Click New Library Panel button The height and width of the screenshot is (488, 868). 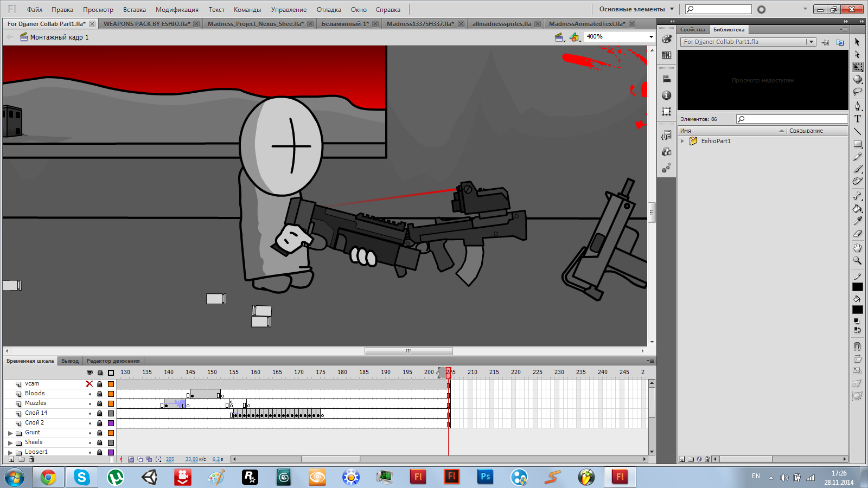[x=840, y=42]
